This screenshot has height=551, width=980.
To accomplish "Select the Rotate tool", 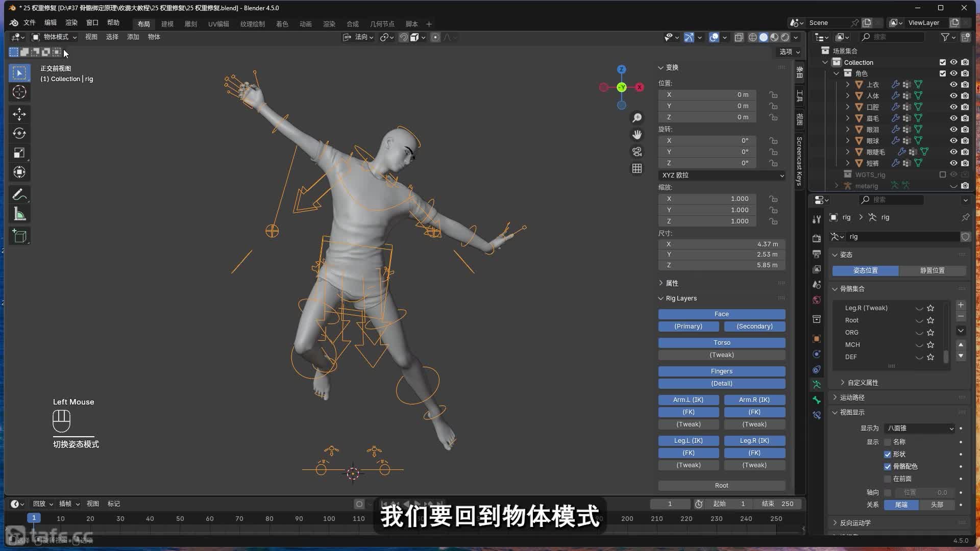I will pos(19,134).
